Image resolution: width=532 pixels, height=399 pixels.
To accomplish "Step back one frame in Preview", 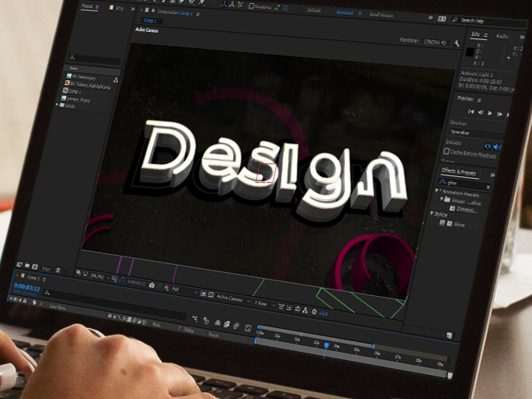I will (481, 112).
